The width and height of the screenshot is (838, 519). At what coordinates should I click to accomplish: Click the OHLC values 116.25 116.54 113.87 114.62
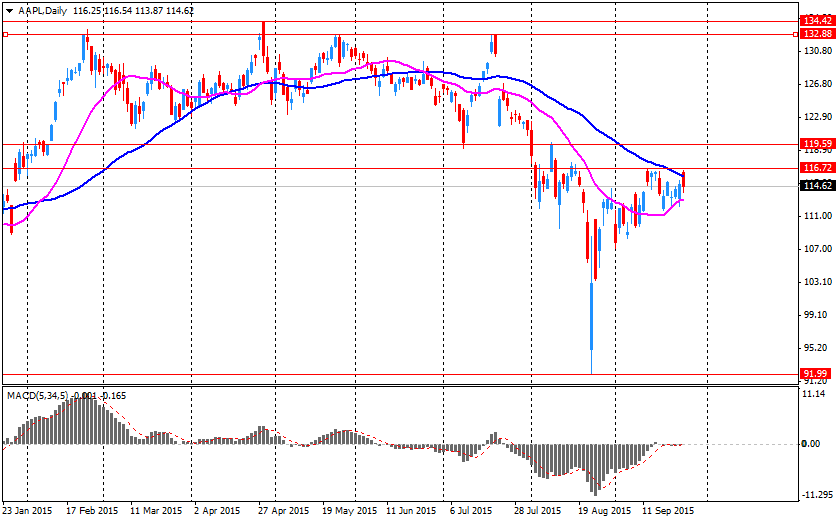click(x=133, y=11)
